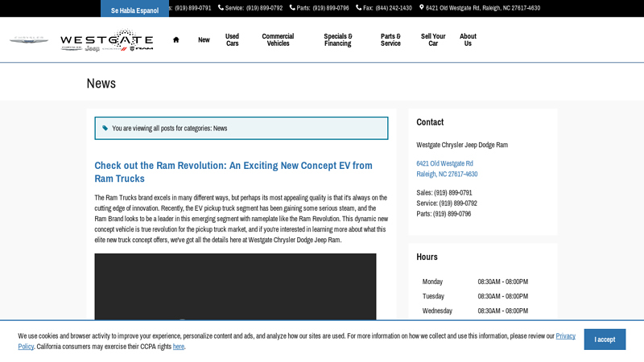Click the map pin address icon
The image size is (644, 362).
(422, 8)
